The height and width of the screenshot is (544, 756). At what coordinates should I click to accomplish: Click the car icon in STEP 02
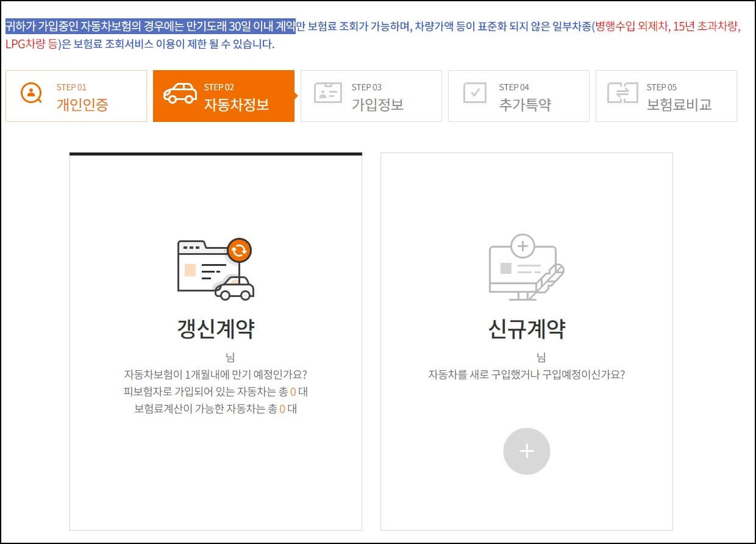tap(180, 94)
